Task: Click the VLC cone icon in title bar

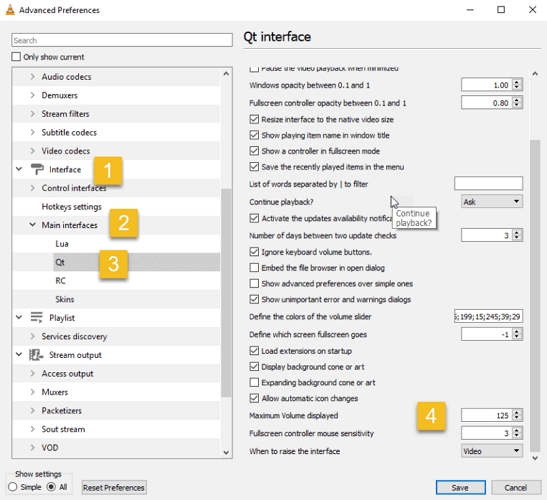Action: coord(10,10)
